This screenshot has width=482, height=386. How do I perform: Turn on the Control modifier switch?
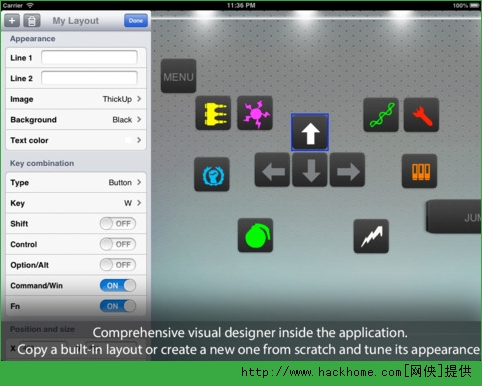click(118, 244)
